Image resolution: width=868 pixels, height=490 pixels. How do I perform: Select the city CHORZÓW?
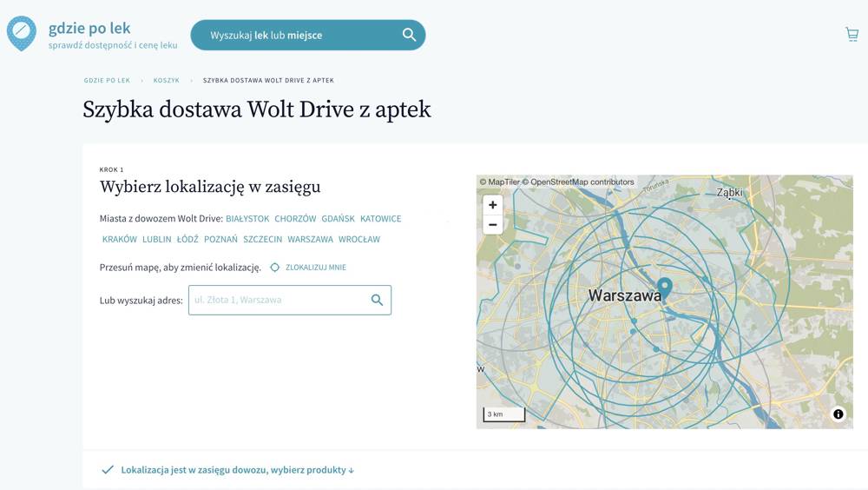click(296, 219)
